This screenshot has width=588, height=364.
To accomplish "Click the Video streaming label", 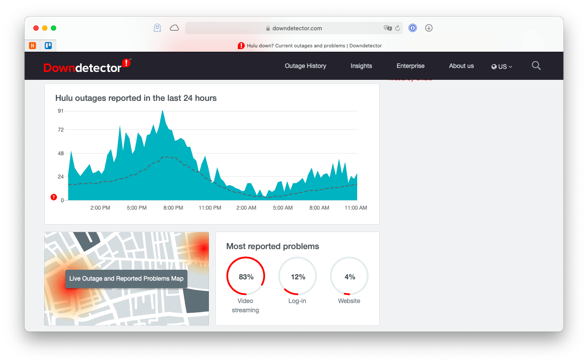I will 245,305.
